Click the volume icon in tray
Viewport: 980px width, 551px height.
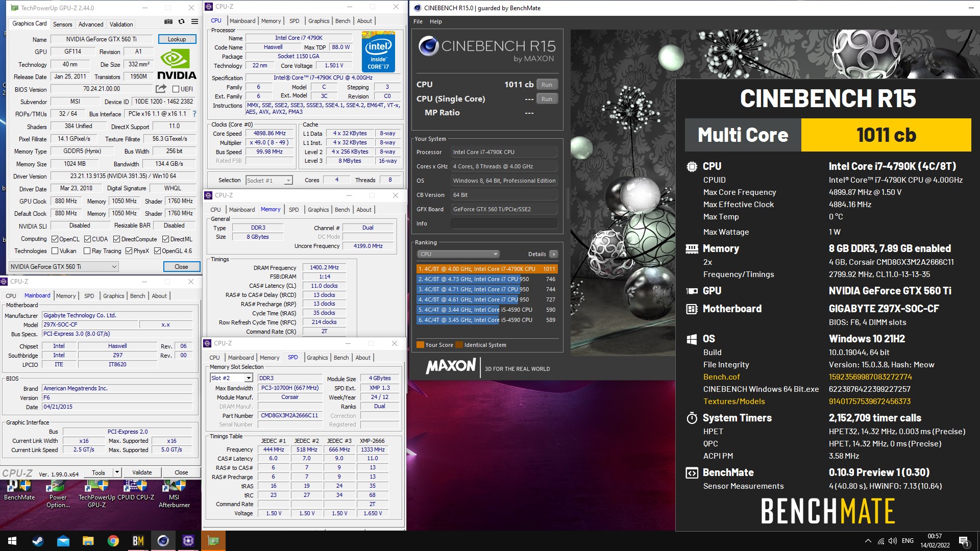click(893, 541)
